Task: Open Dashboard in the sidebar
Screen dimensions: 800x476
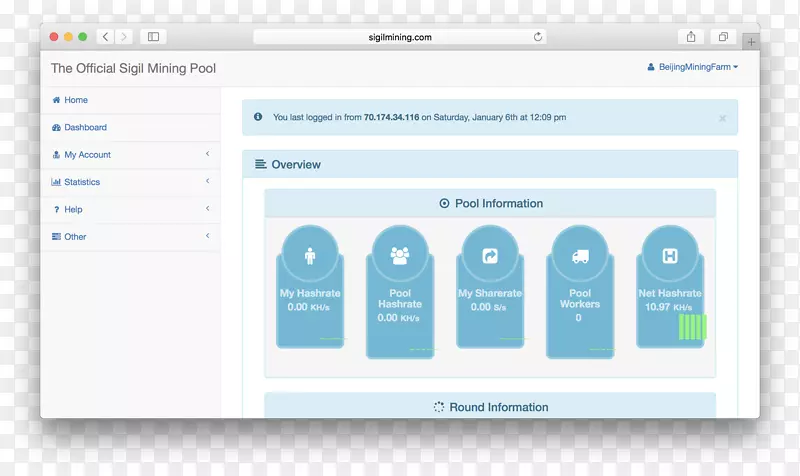Action: pos(131,128)
